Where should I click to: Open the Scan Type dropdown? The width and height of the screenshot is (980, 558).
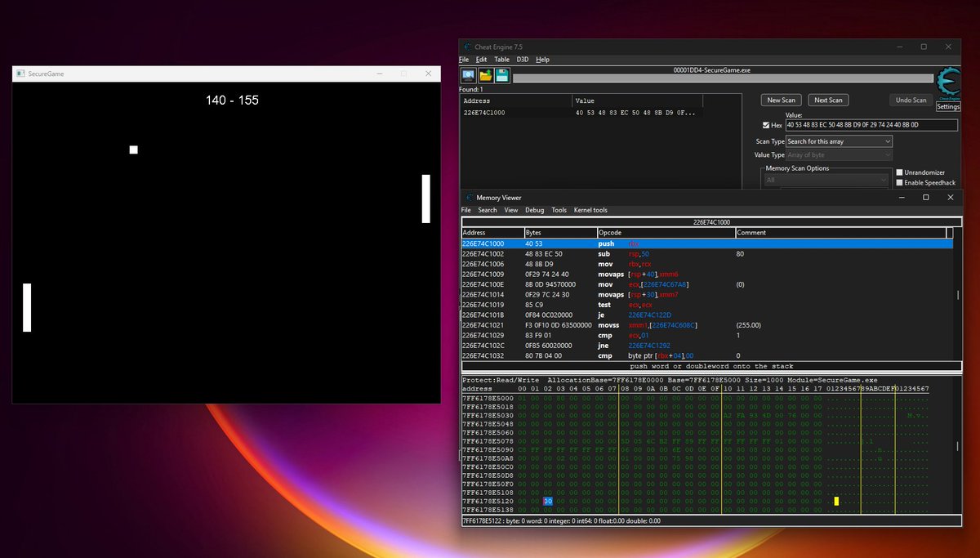[840, 141]
